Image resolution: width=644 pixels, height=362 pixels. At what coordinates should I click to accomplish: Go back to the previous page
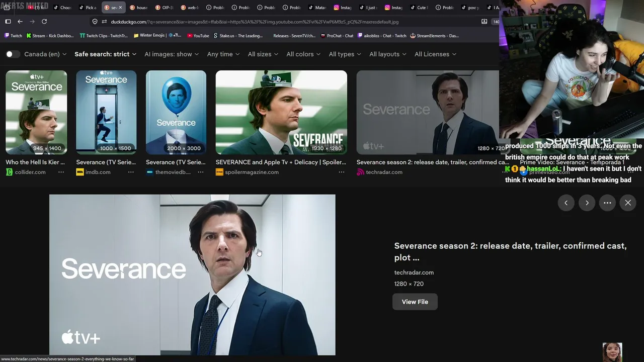coord(20,22)
